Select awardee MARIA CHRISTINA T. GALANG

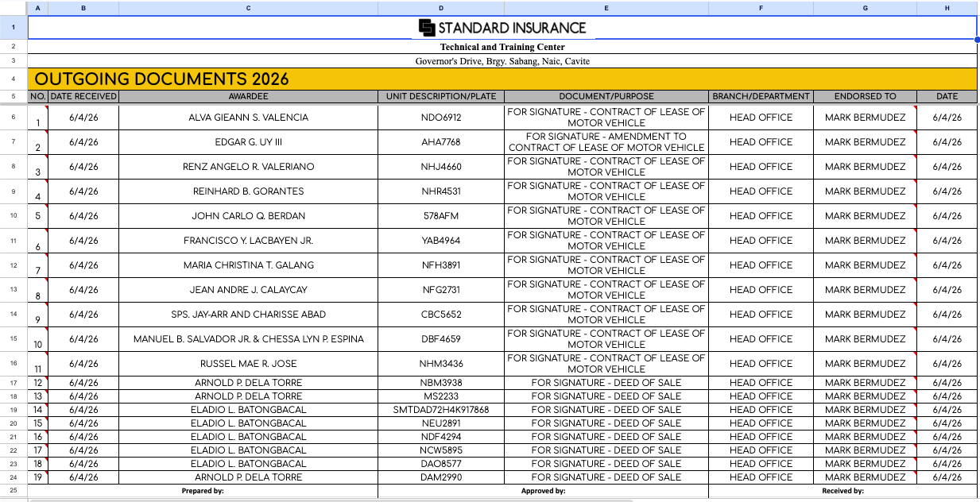click(248, 265)
